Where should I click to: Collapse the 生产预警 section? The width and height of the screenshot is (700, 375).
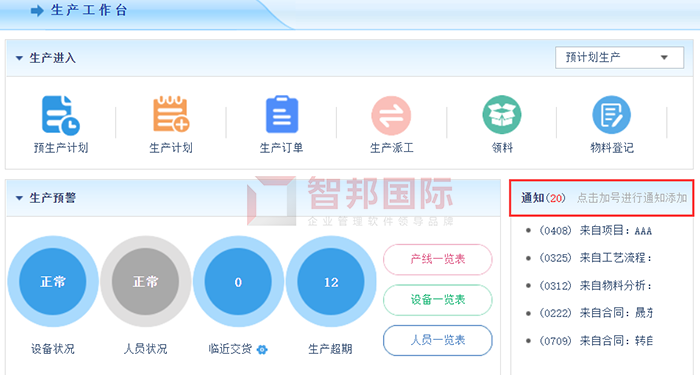(x=19, y=198)
